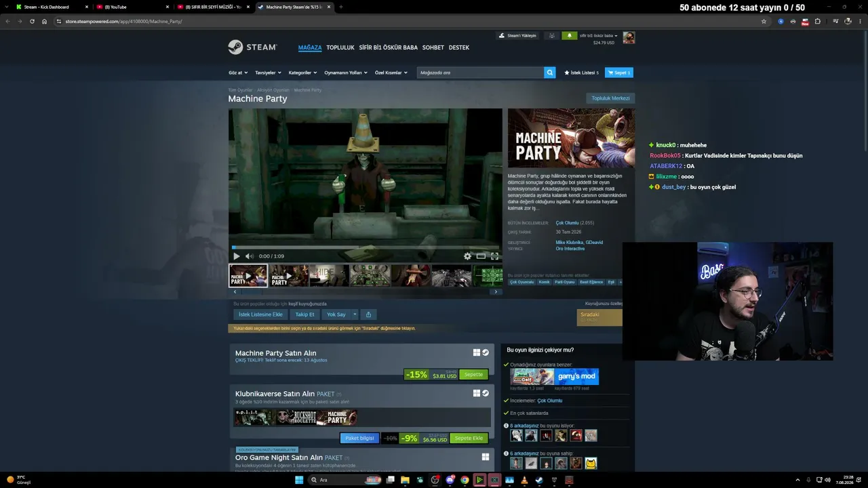Click the Steam logo
The width and height of the screenshot is (868, 488).
pos(252,47)
